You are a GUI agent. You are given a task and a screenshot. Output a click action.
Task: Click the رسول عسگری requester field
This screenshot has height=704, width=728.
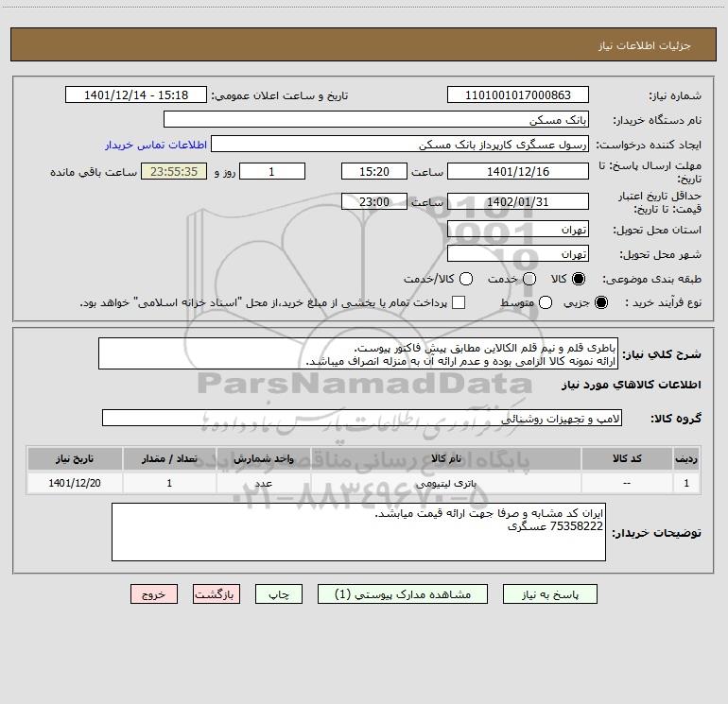(400, 144)
